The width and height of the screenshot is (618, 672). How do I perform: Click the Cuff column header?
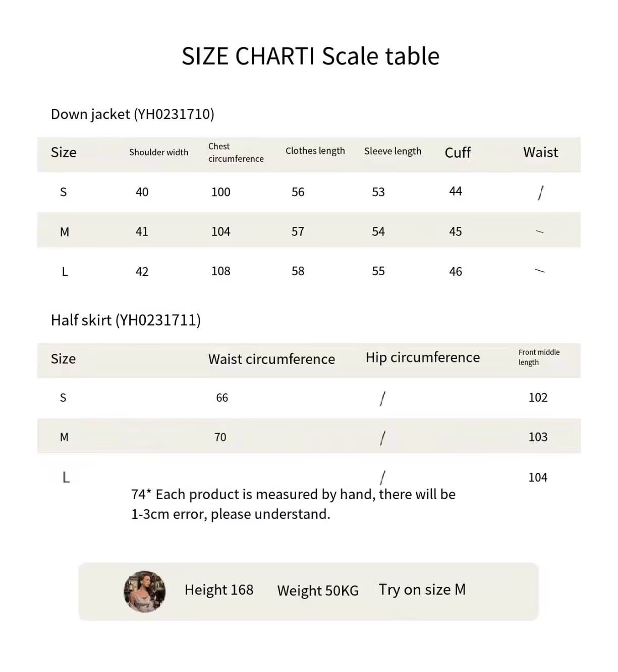click(x=458, y=152)
